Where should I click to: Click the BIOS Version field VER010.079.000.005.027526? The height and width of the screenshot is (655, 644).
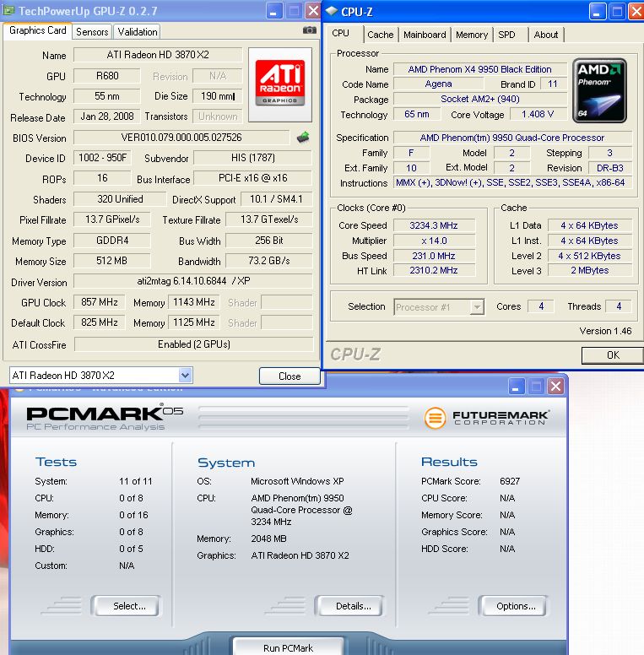coord(181,138)
